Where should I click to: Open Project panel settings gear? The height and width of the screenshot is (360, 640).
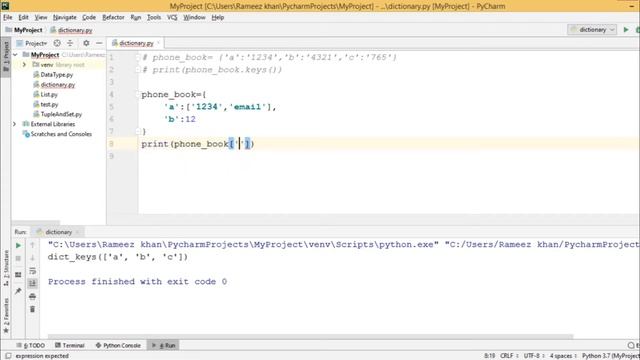86,43
